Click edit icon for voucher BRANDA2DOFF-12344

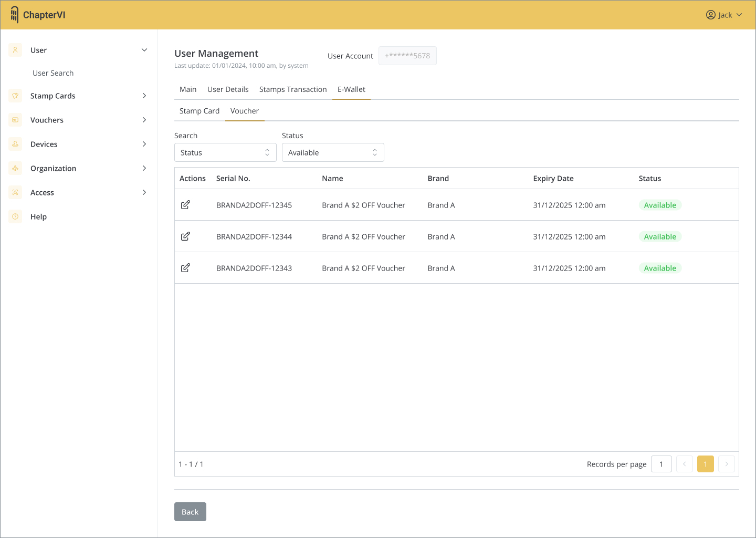185,236
